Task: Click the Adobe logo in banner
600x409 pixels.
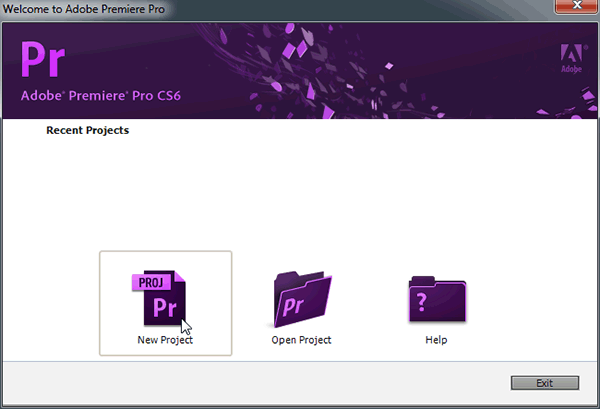Action: point(572,58)
